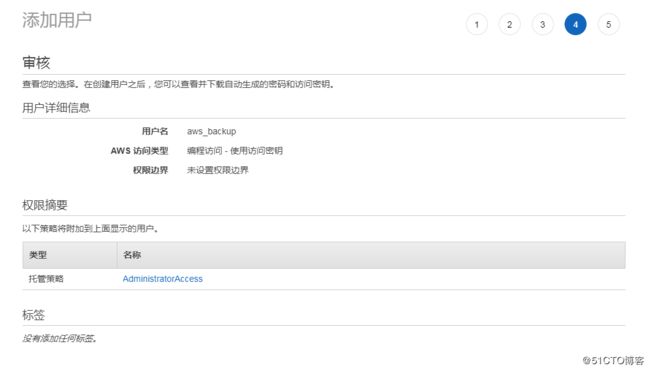Click the 权限边界 field label
Viewport: 650px width, 371px height.
click(150, 170)
